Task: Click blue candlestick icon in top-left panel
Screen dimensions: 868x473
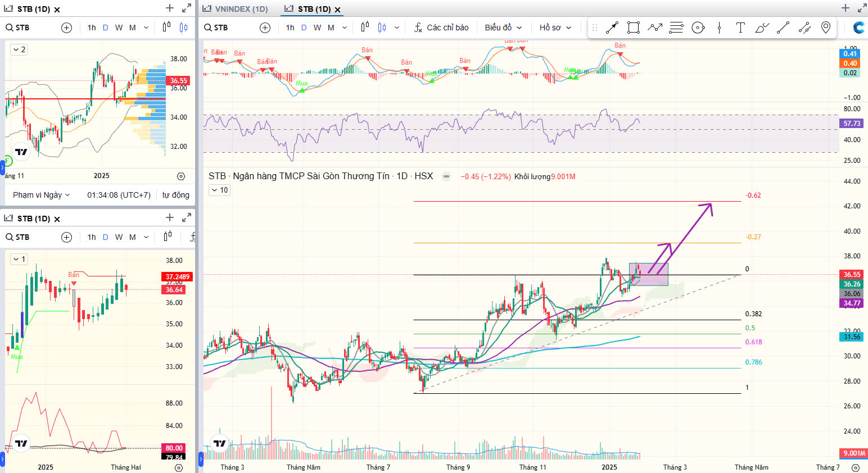Action: (184, 28)
